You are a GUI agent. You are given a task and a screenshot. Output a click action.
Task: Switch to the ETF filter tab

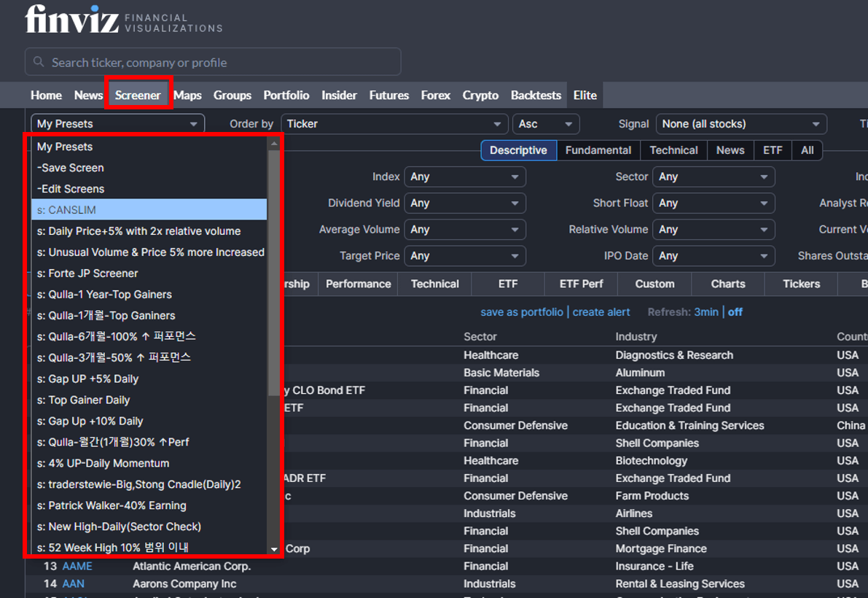pos(773,150)
